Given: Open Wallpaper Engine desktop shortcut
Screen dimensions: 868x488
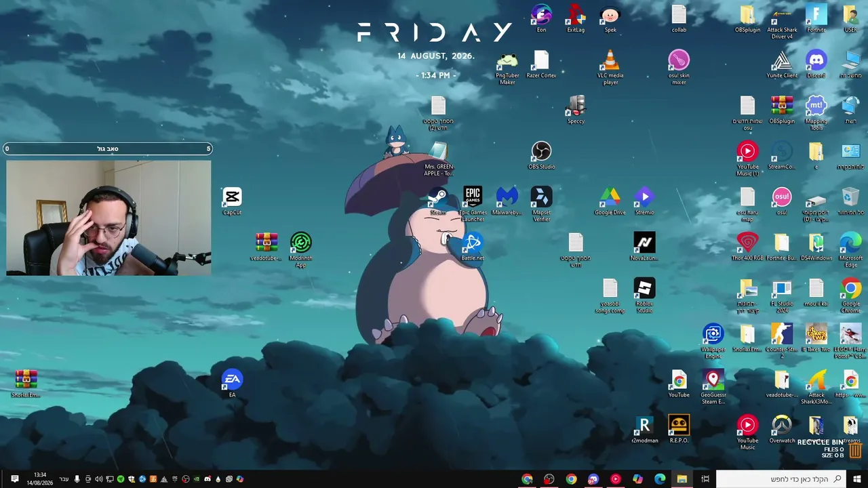Looking at the screenshot, I should click(x=713, y=341).
